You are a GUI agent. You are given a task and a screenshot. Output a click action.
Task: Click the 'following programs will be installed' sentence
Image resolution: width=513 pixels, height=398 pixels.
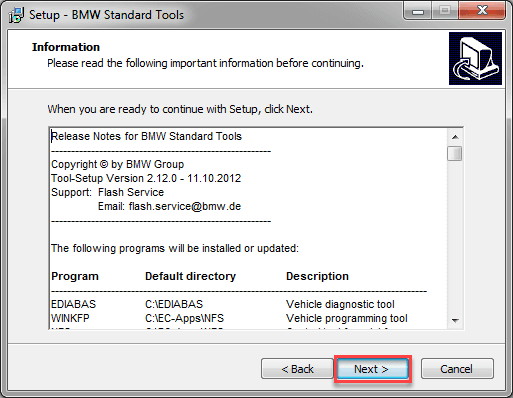(175, 248)
